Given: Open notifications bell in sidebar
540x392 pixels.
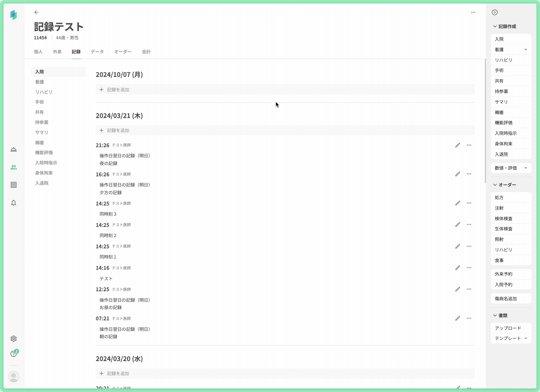Looking at the screenshot, I should pyautogui.click(x=14, y=203).
